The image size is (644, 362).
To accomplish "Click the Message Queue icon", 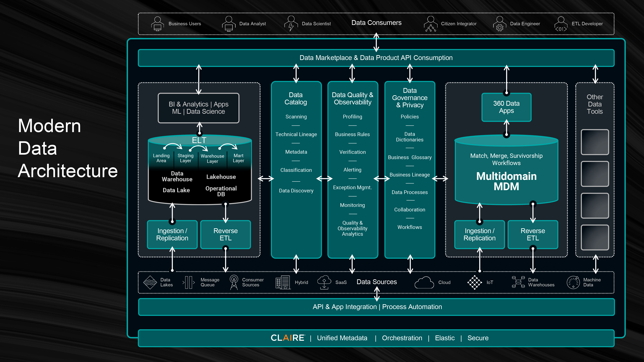I will [x=189, y=282].
